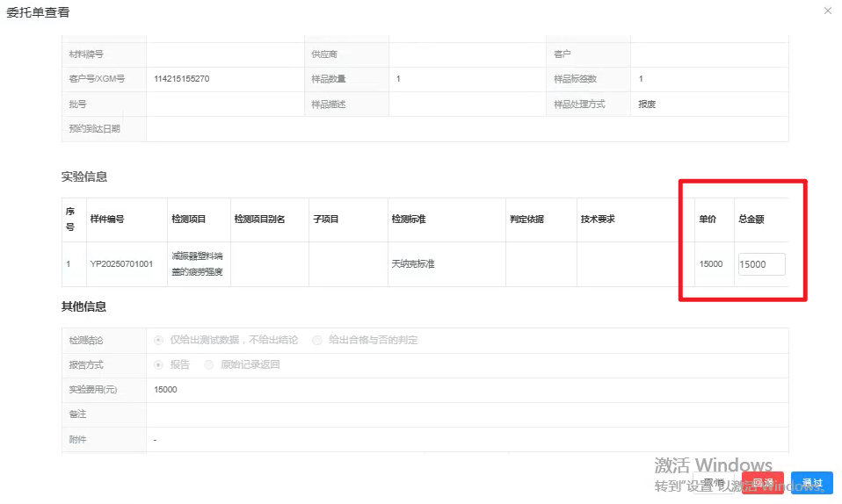The height and width of the screenshot is (504, 842).
Task: Click the 单价 value 15000
Action: [x=711, y=264]
